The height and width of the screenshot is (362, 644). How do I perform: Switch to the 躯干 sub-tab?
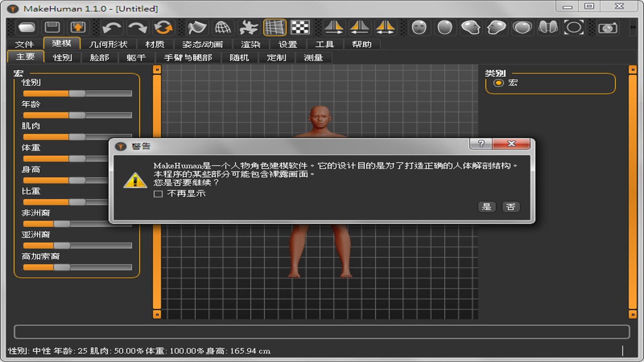point(136,57)
